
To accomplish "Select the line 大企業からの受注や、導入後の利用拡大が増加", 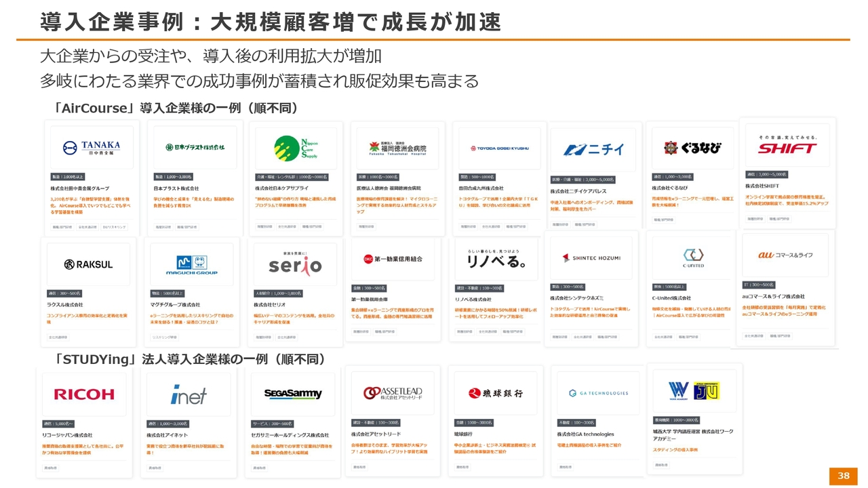I will click(211, 56).
